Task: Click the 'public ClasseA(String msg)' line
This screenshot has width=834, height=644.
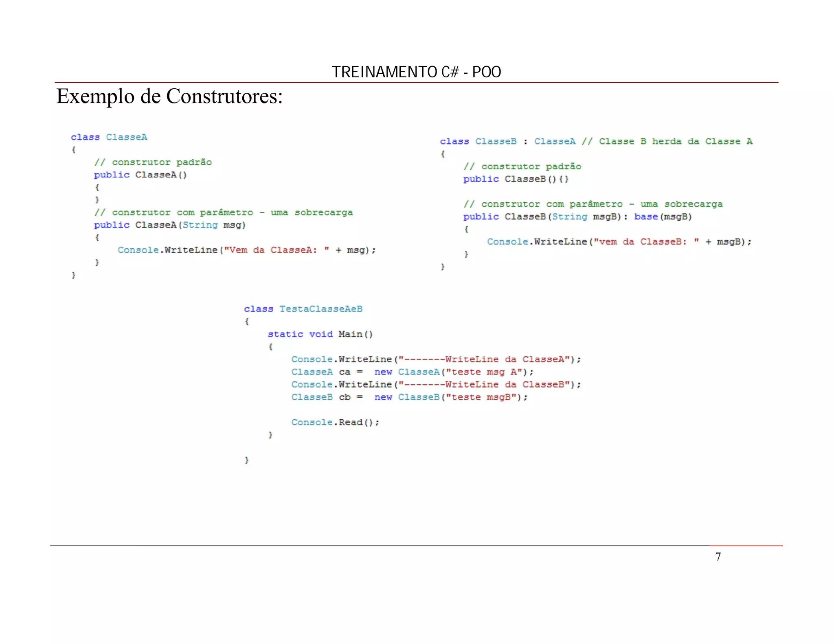Action: point(170,225)
